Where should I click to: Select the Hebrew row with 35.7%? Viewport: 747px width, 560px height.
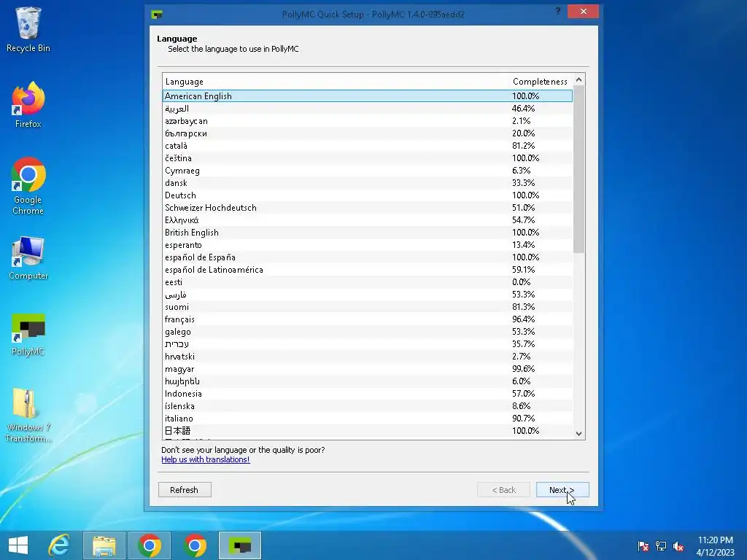368,344
